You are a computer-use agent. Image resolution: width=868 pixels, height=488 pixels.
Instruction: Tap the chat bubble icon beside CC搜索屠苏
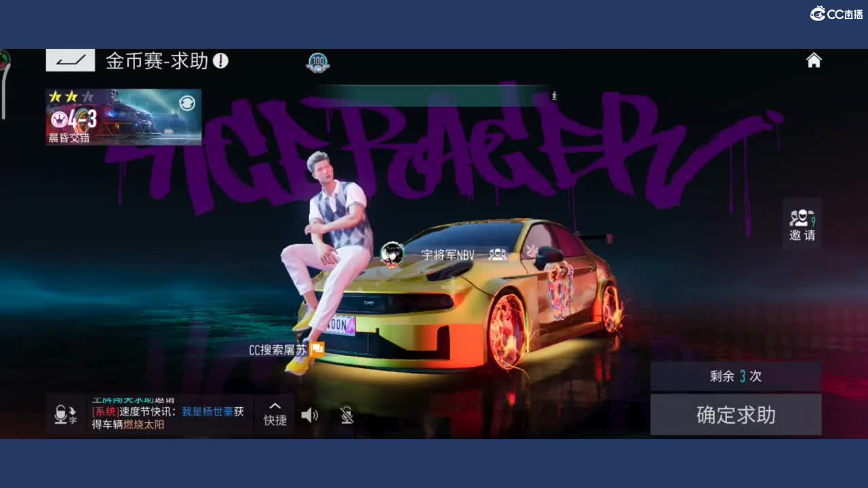[317, 350]
